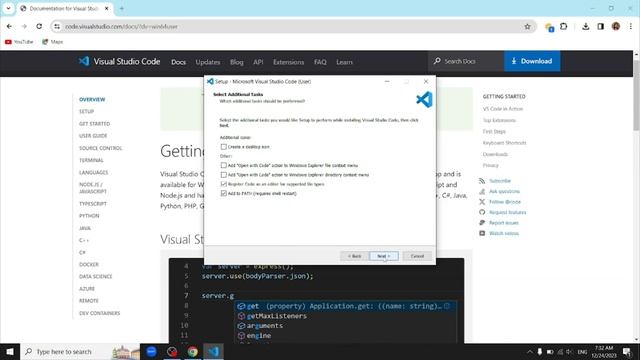Expand the tab search dropdown arrow
640x360 pixels.
[8, 8]
